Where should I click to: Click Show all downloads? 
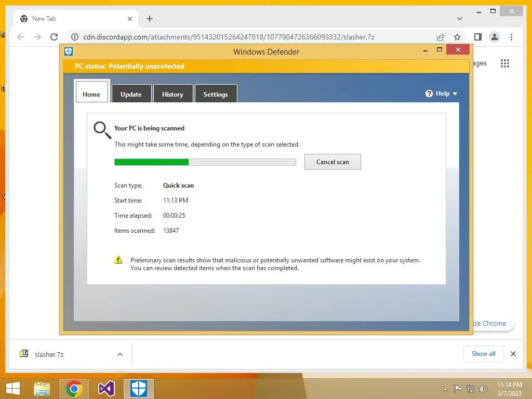[x=484, y=354]
